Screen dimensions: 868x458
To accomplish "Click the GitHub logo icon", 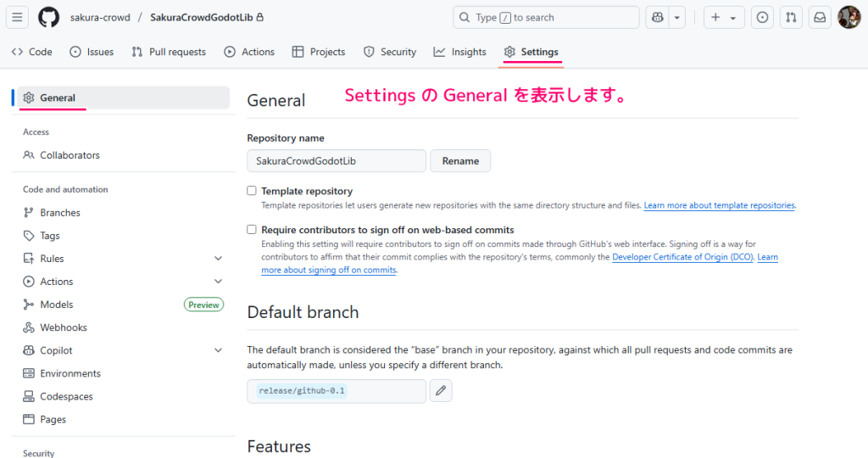I will pyautogui.click(x=49, y=17).
